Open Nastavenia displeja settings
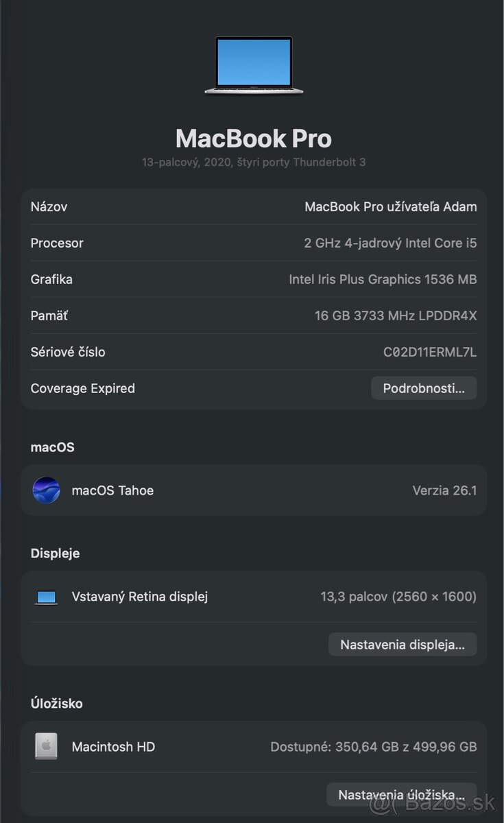Viewport: 504px width, 823px height. (403, 644)
